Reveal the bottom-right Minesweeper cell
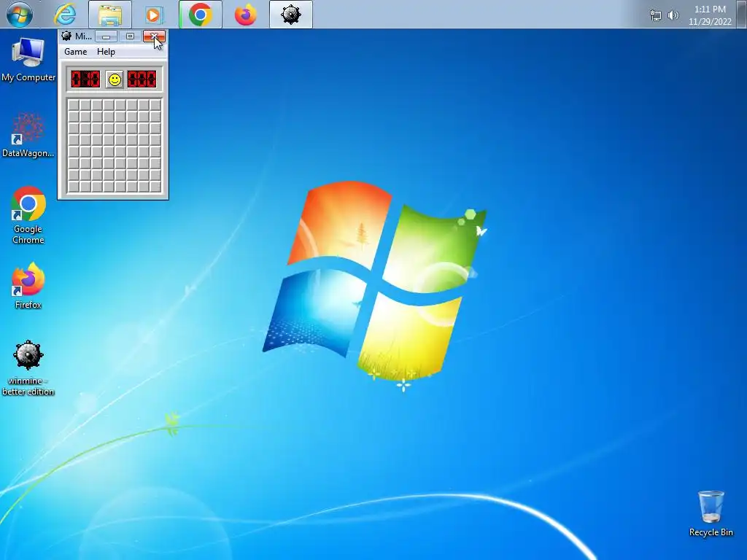The image size is (747, 560). tap(155, 187)
